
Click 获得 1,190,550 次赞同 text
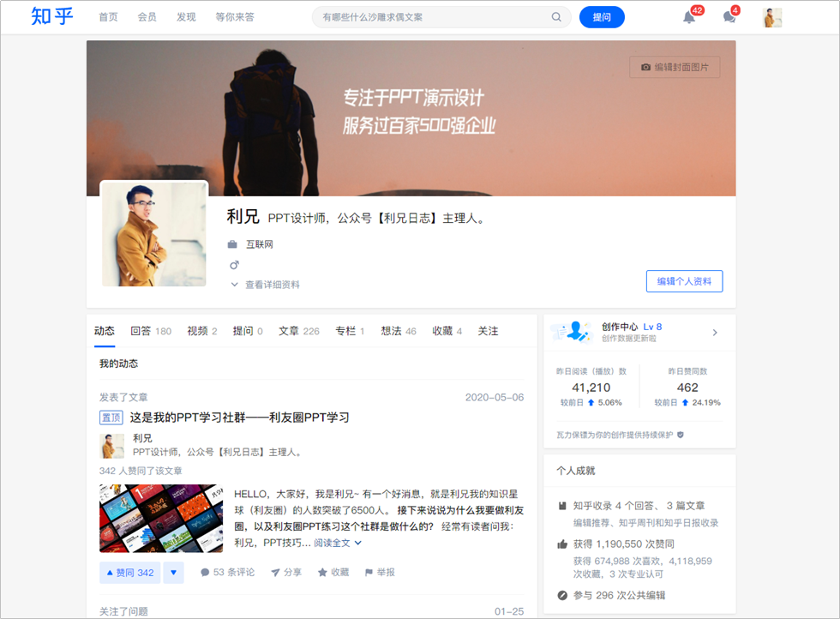pos(624,544)
